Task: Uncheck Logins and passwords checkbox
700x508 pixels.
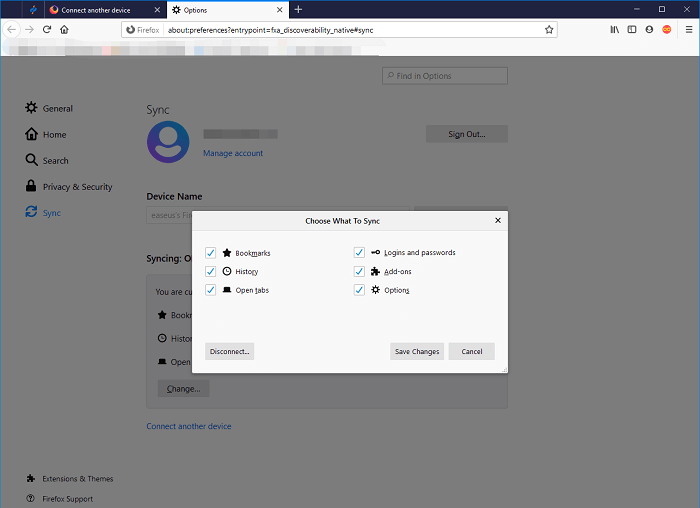Action: click(x=359, y=253)
